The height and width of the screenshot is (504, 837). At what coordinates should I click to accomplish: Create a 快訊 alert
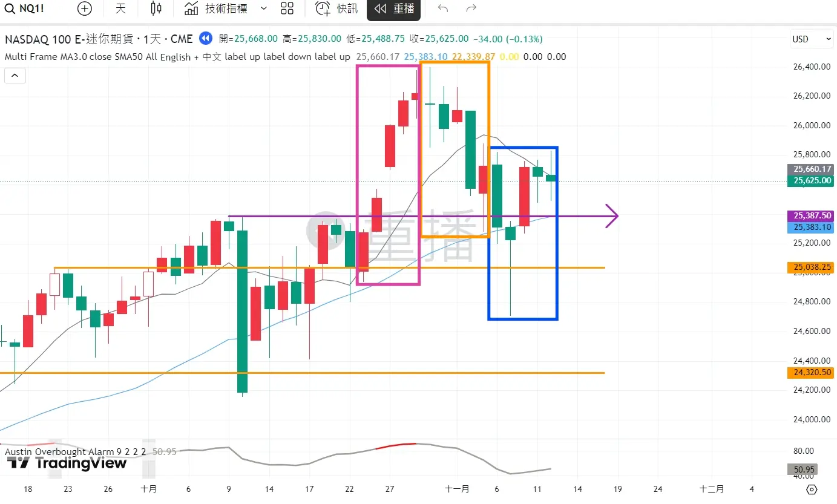coord(337,8)
